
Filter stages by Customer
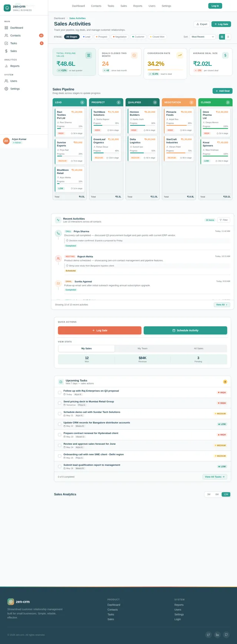tap(138, 37)
